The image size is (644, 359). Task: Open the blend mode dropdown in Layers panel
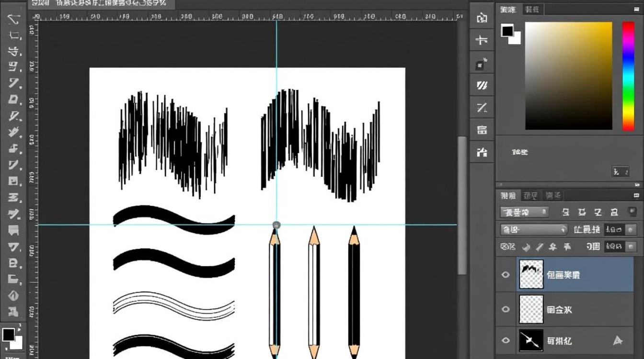(x=534, y=230)
